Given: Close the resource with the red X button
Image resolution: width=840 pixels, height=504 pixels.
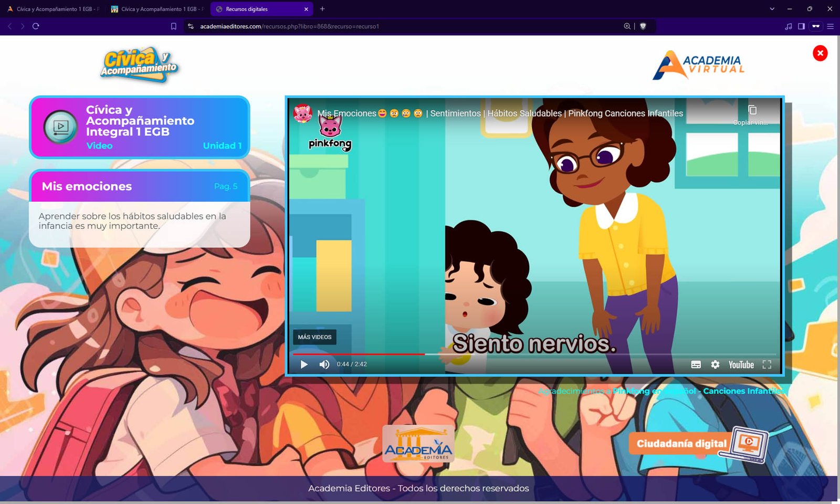Looking at the screenshot, I should coord(820,53).
